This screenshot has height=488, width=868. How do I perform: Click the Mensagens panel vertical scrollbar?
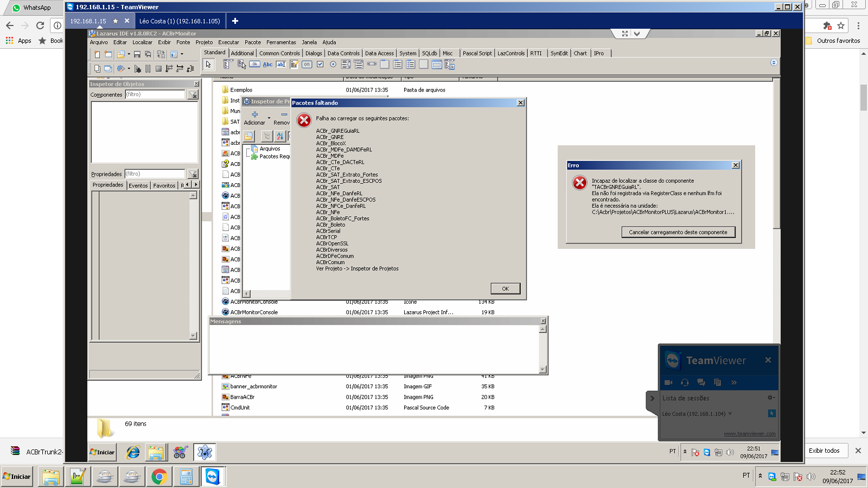542,349
